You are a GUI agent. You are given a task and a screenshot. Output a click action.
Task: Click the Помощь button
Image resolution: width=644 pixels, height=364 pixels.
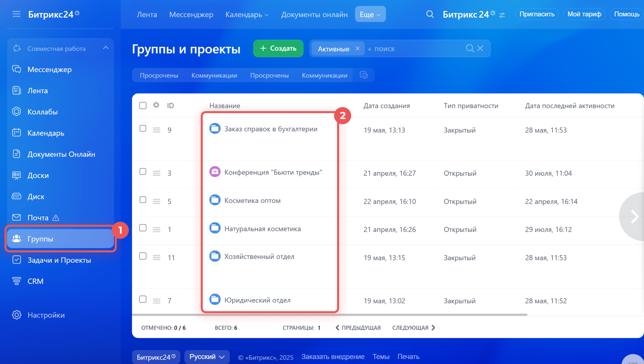click(627, 14)
